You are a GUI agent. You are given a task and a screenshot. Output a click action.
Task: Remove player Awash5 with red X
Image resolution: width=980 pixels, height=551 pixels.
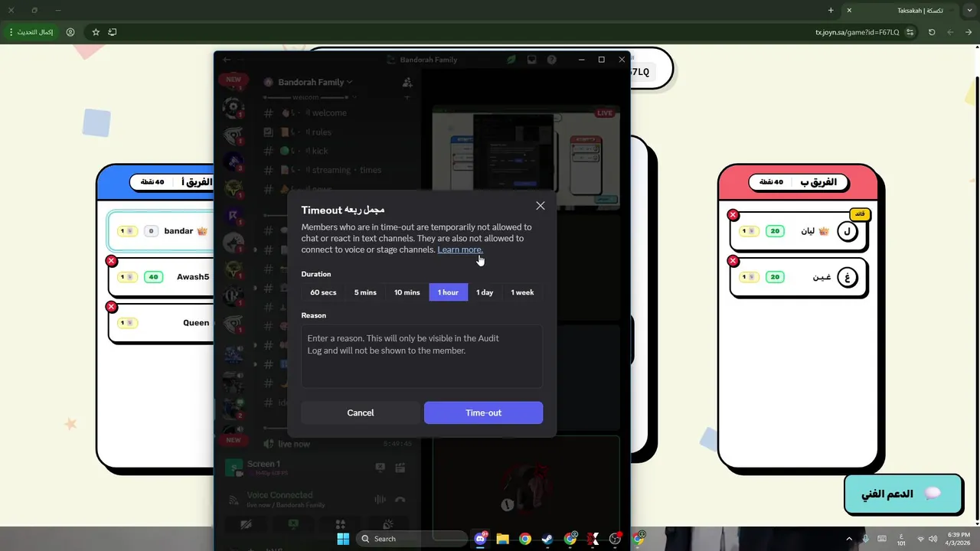coord(111,261)
